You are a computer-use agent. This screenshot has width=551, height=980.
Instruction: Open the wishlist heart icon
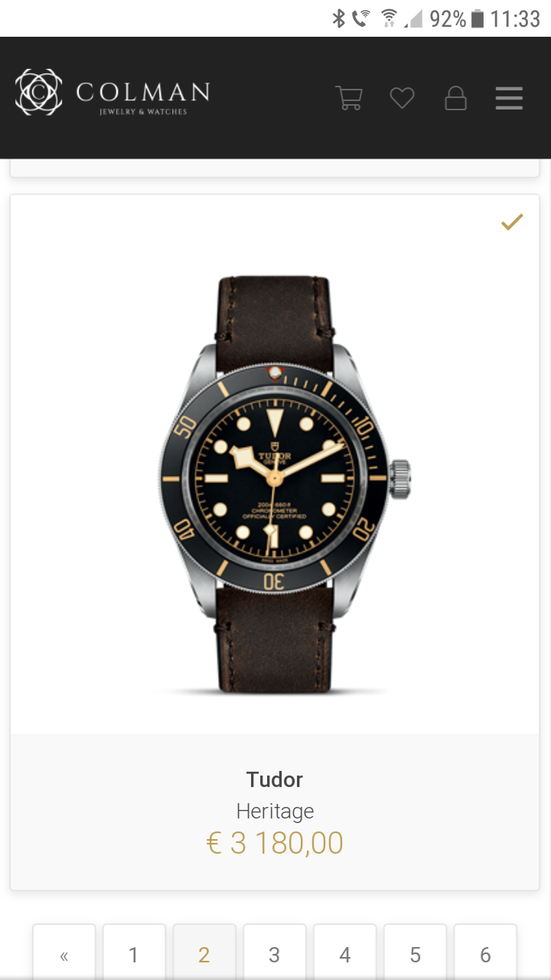pos(402,98)
